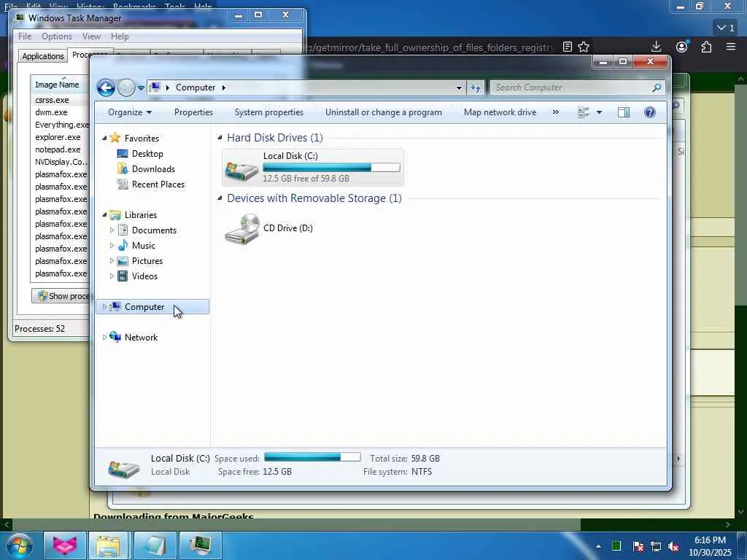The height and width of the screenshot is (560, 747).
Task: Open the Organize menu
Action: click(x=130, y=112)
